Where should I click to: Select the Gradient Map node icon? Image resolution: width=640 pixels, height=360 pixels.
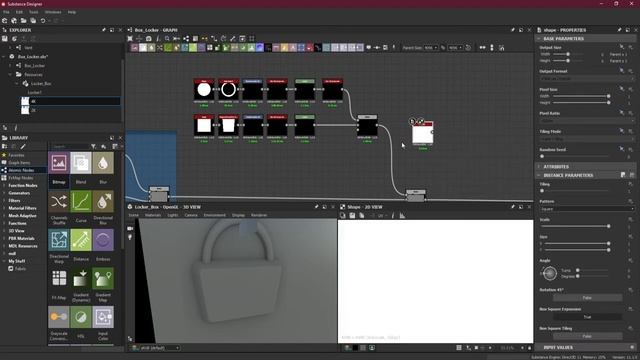pos(103,278)
